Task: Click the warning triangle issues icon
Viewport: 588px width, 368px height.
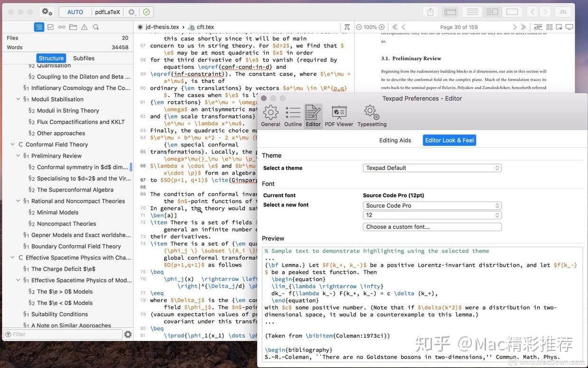Action: click(x=83, y=26)
